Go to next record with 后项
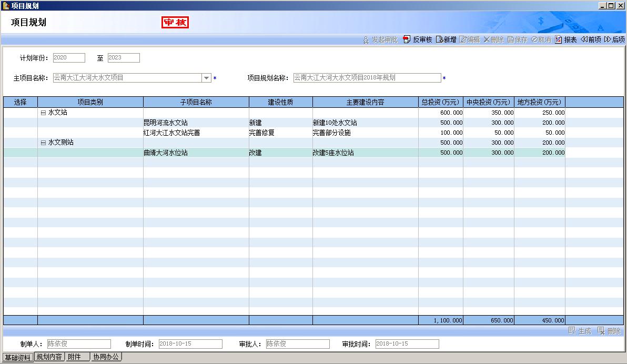 [608, 40]
